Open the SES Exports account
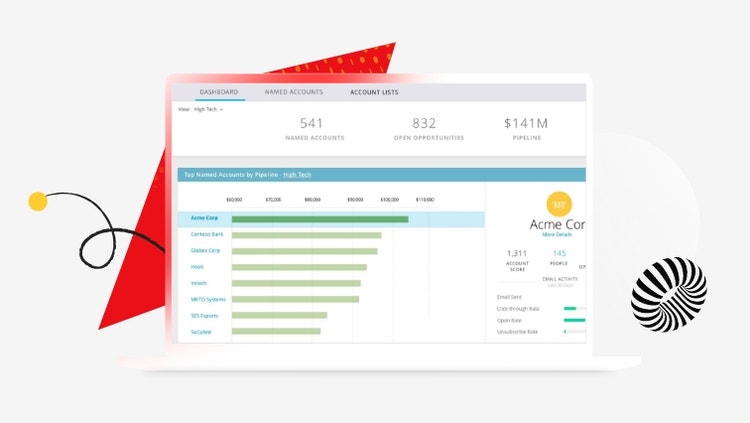This screenshot has width=750, height=423. (204, 315)
